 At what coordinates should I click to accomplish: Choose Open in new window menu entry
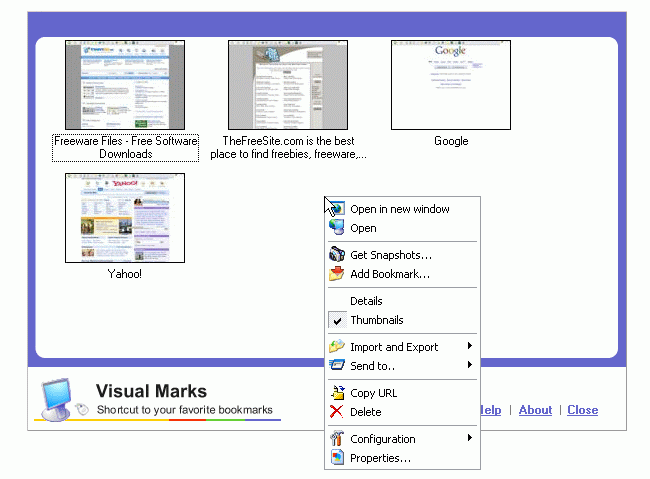(x=400, y=209)
